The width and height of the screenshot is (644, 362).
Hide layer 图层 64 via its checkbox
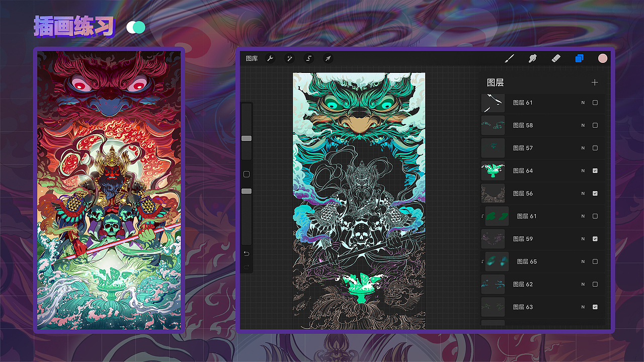click(x=595, y=170)
